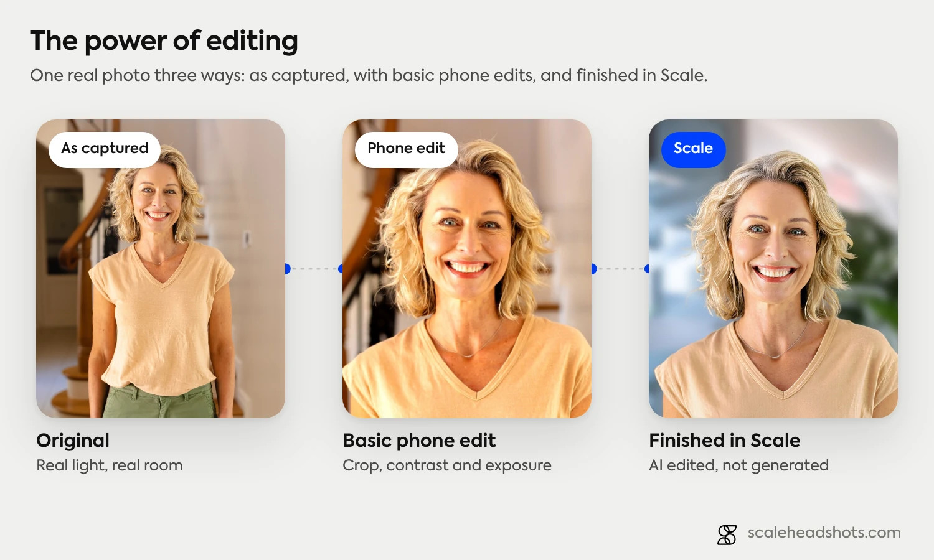
Task: Open the phone-edited photo thumbnail
Action: coord(467,269)
